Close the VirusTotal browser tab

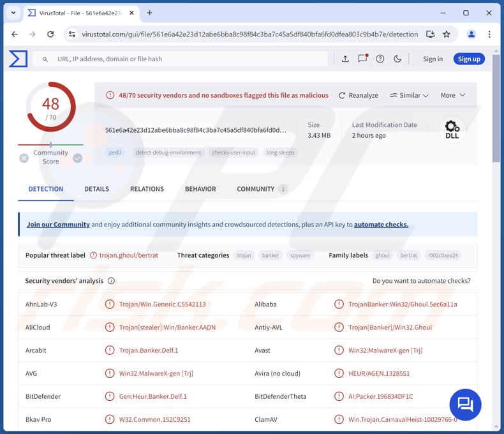click(131, 13)
